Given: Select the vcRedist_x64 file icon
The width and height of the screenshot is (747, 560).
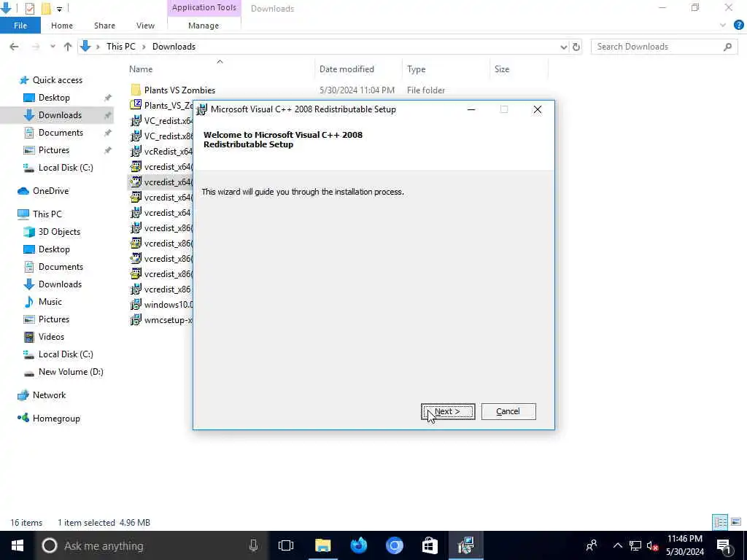Looking at the screenshot, I should point(136,151).
